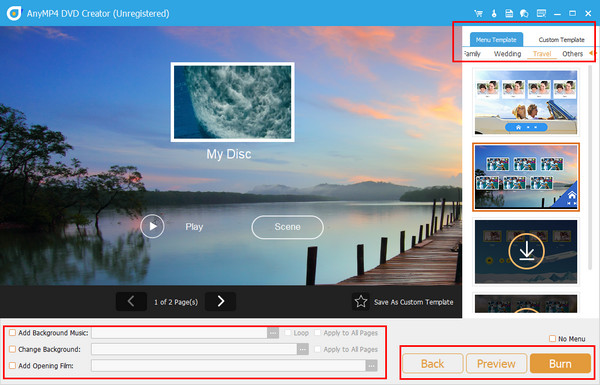This screenshot has height=385, width=600.
Task: Click the wave video thumbnail in preview
Action: 232,102
